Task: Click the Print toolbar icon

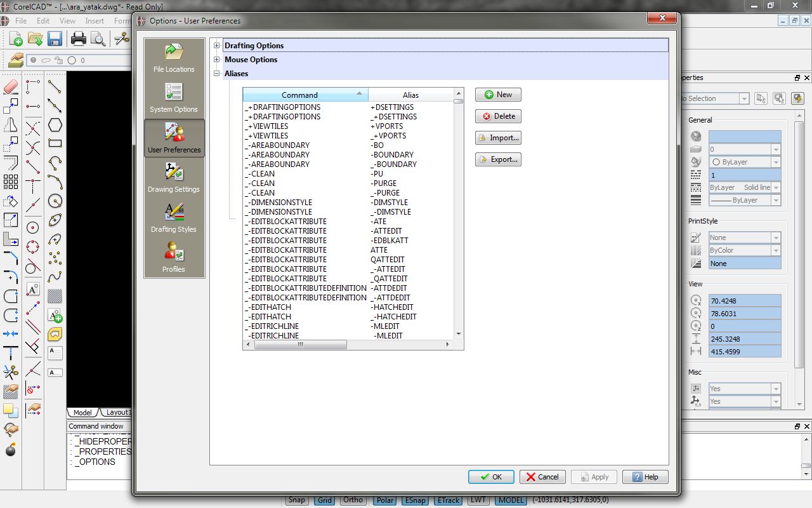Action: point(78,39)
